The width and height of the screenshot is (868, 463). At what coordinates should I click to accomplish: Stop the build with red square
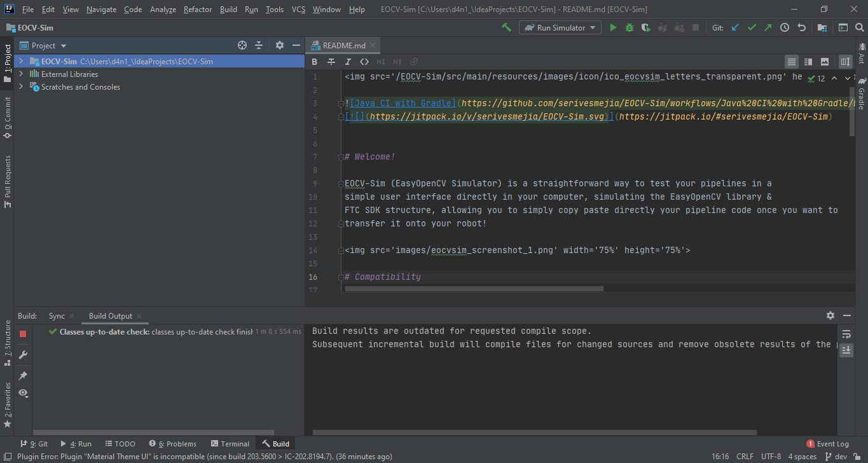(23, 333)
